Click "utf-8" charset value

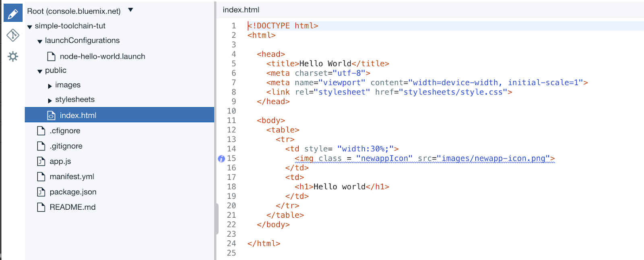pos(349,73)
